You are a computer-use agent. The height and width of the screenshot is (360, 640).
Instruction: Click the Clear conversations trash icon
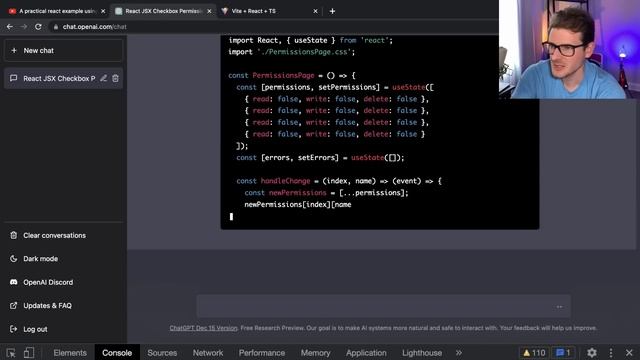click(13, 236)
